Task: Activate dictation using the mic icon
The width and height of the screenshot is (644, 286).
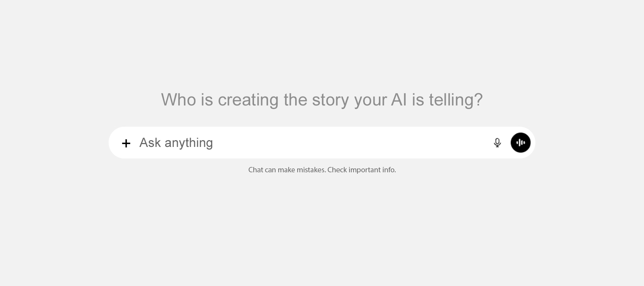Action: pyautogui.click(x=497, y=143)
